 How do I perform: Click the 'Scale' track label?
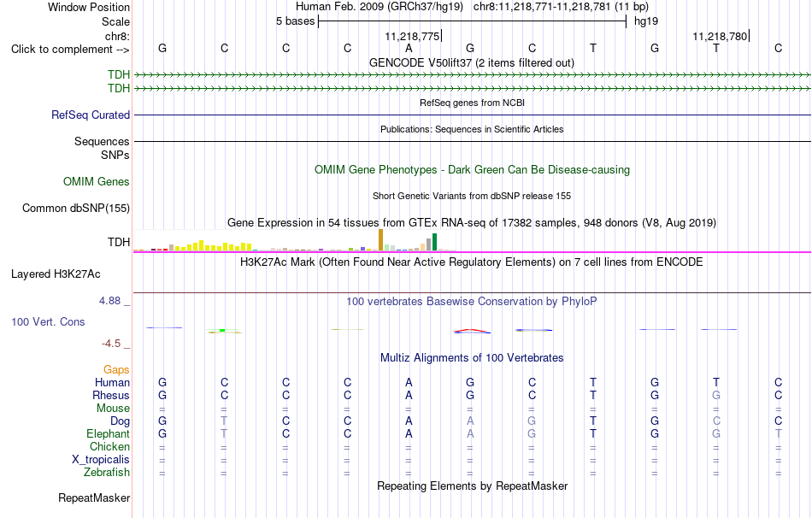(115, 21)
